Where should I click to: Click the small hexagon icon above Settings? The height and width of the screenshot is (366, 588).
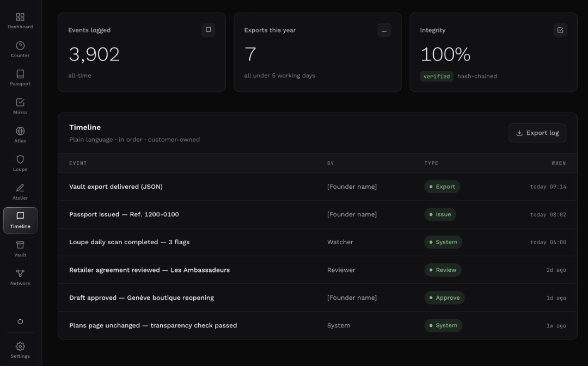tap(20, 321)
